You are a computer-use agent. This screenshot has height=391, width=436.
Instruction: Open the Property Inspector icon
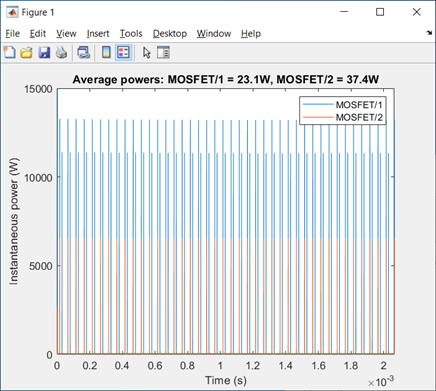coord(163,53)
